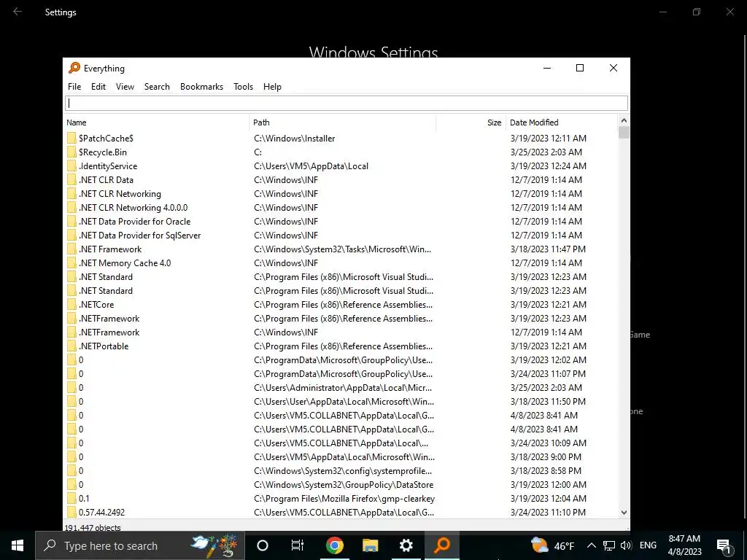This screenshot has width=747, height=560.
Task: Click the taskbar search box
Action: tap(139, 545)
